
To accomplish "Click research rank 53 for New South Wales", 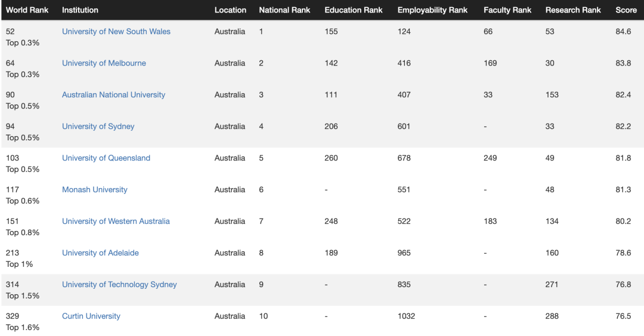I will 550,32.
